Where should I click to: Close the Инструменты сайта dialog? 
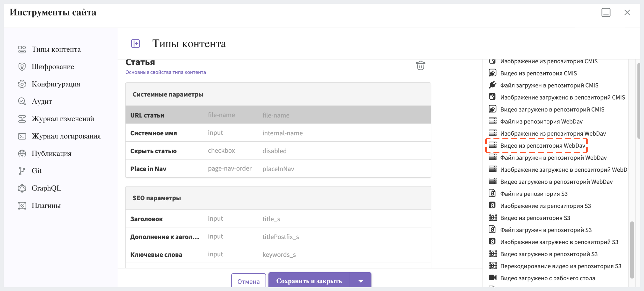[x=627, y=12]
